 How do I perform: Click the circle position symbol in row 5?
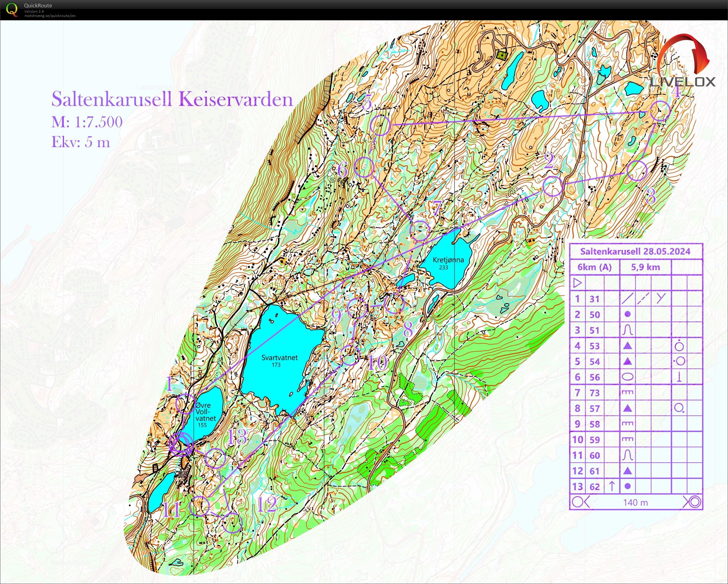click(x=679, y=361)
